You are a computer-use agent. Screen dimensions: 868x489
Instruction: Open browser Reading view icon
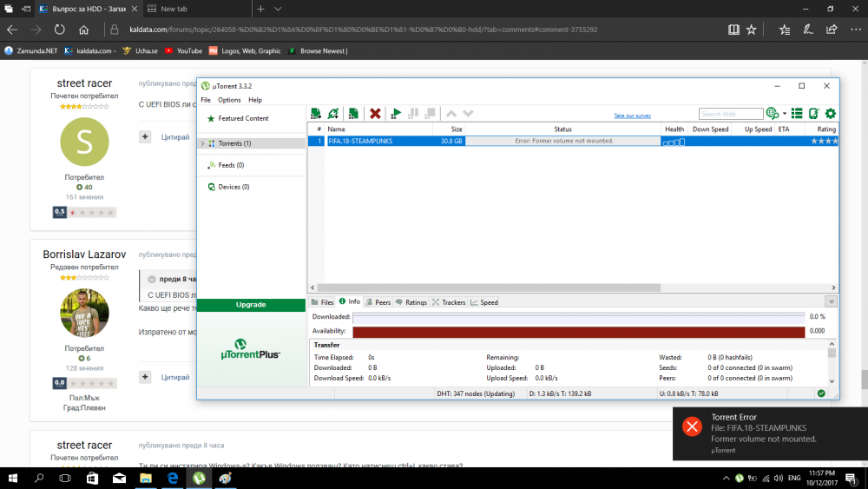coord(733,30)
